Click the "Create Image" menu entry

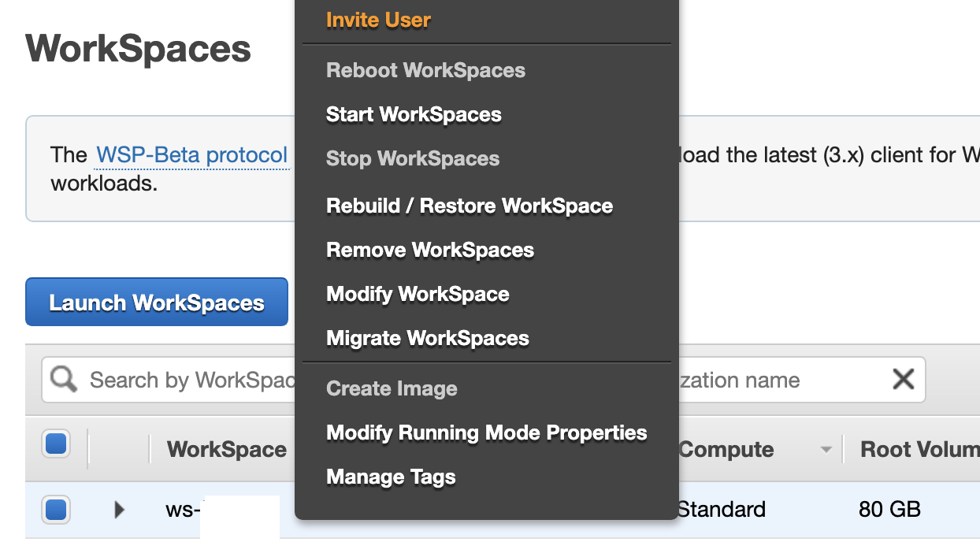click(392, 388)
